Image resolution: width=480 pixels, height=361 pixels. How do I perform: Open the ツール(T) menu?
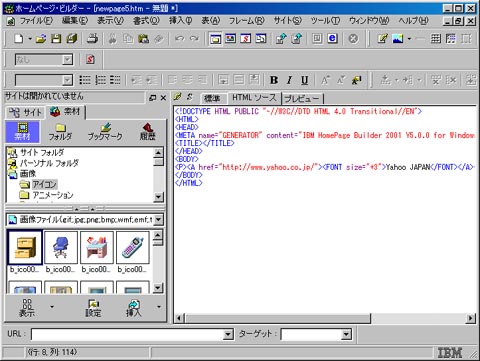click(x=325, y=21)
